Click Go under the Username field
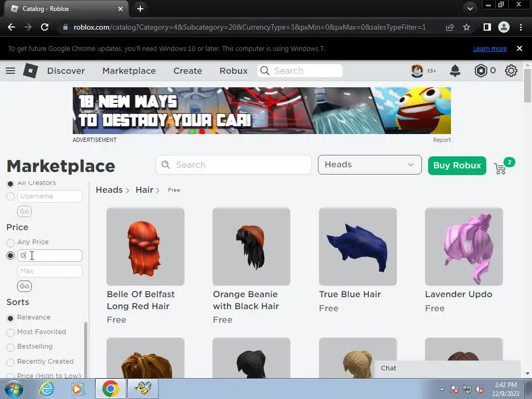Screen dimensions: 532x399 pos(24,211)
